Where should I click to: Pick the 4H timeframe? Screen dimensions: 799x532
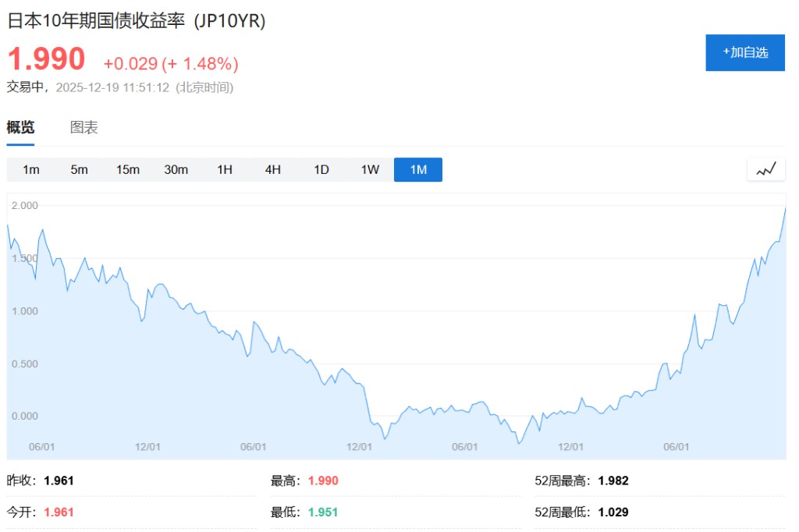pyautogui.click(x=273, y=170)
